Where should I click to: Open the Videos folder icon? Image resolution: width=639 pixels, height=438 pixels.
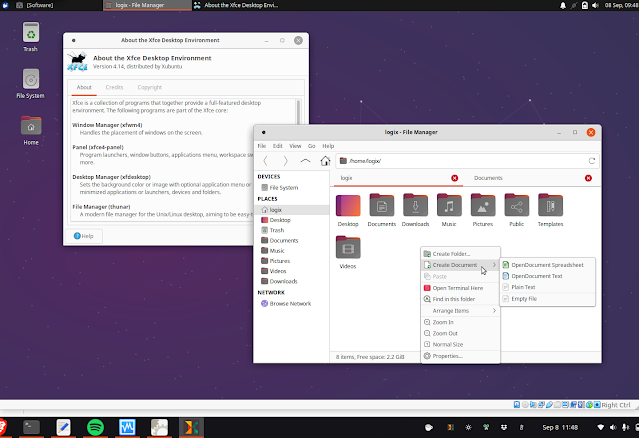coord(348,248)
